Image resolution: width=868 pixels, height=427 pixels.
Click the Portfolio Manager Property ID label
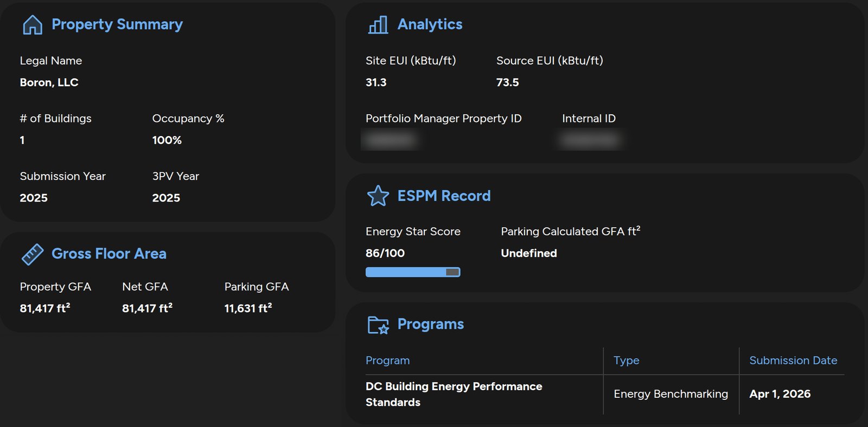click(x=444, y=118)
